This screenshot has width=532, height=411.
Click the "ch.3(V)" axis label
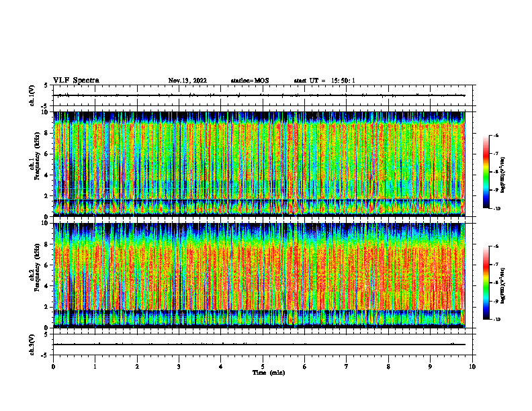32,345
